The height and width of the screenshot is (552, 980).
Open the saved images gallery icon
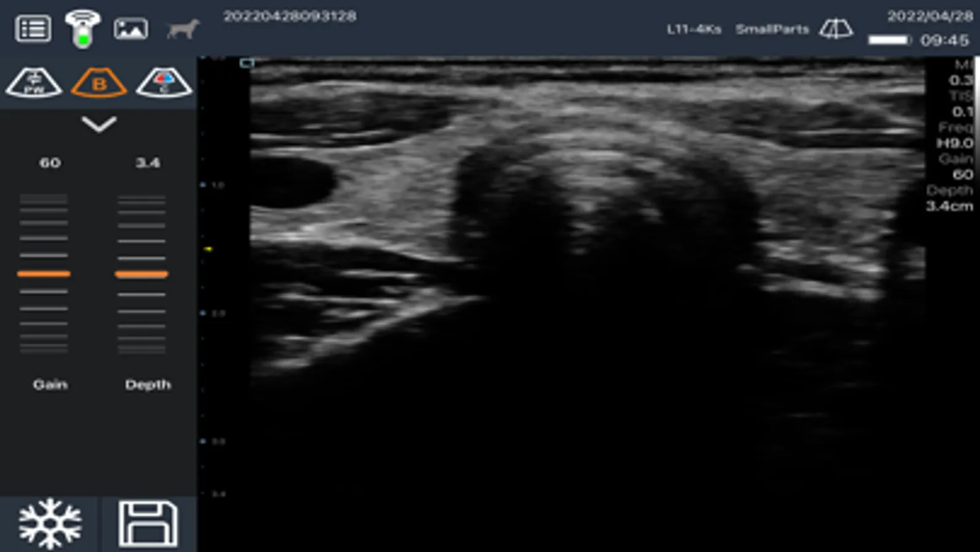[x=131, y=29]
